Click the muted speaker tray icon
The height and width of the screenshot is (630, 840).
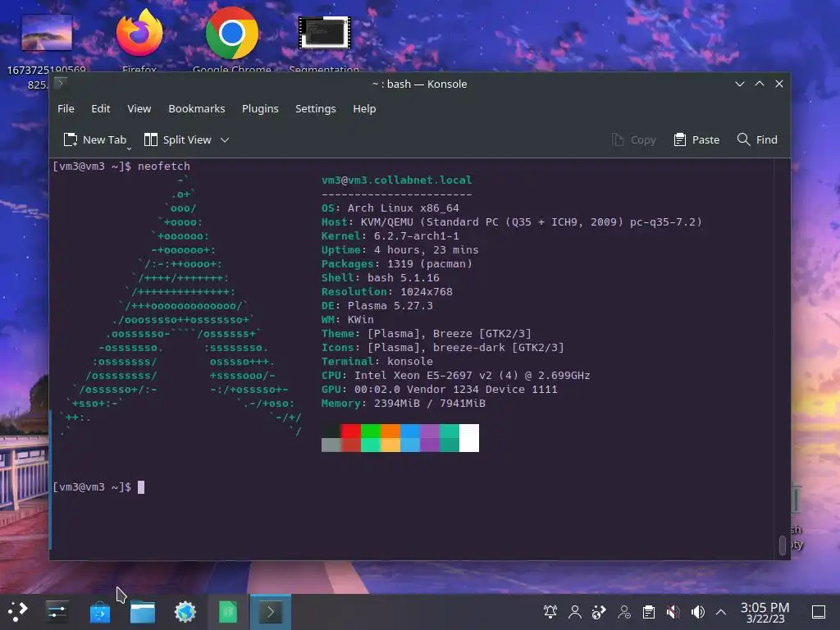click(x=673, y=612)
